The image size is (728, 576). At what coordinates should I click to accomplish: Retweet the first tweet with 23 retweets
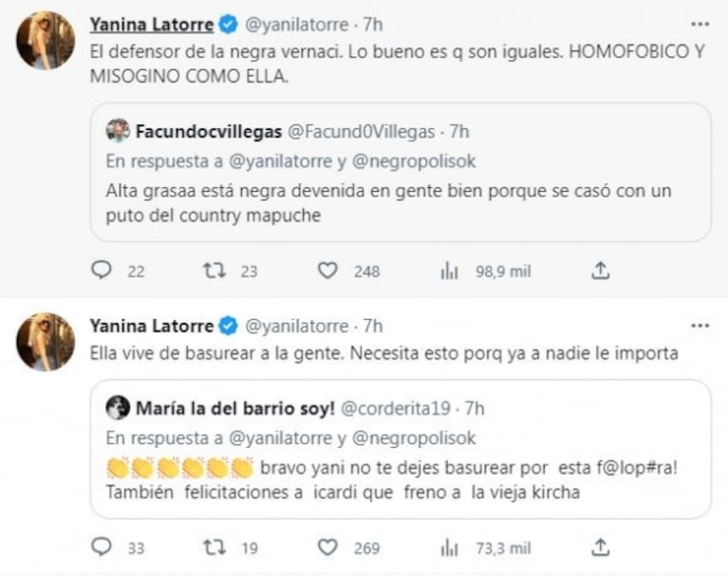click(215, 271)
